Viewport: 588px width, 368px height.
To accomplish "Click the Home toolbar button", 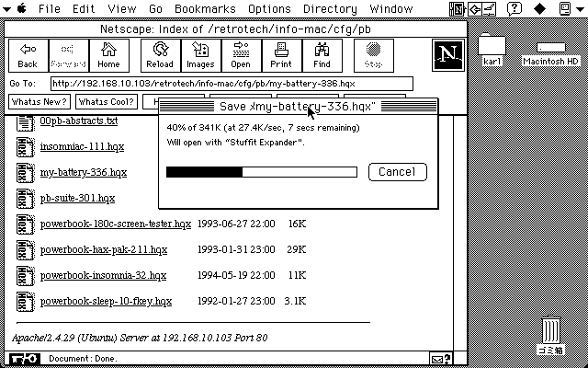I will pyautogui.click(x=108, y=55).
